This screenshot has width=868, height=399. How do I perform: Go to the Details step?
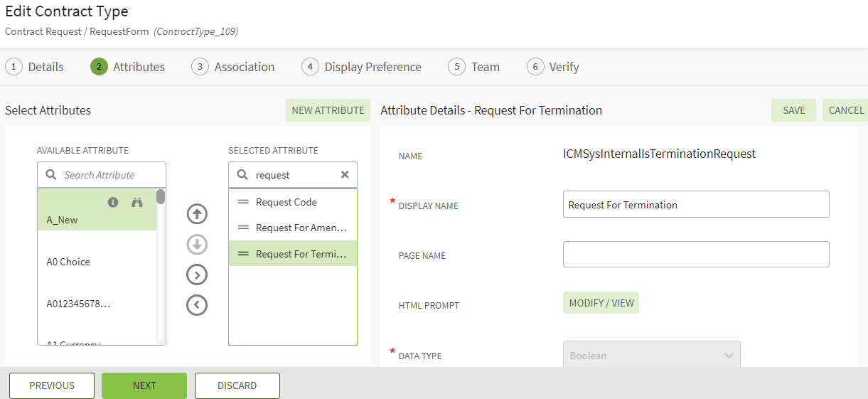[35, 67]
